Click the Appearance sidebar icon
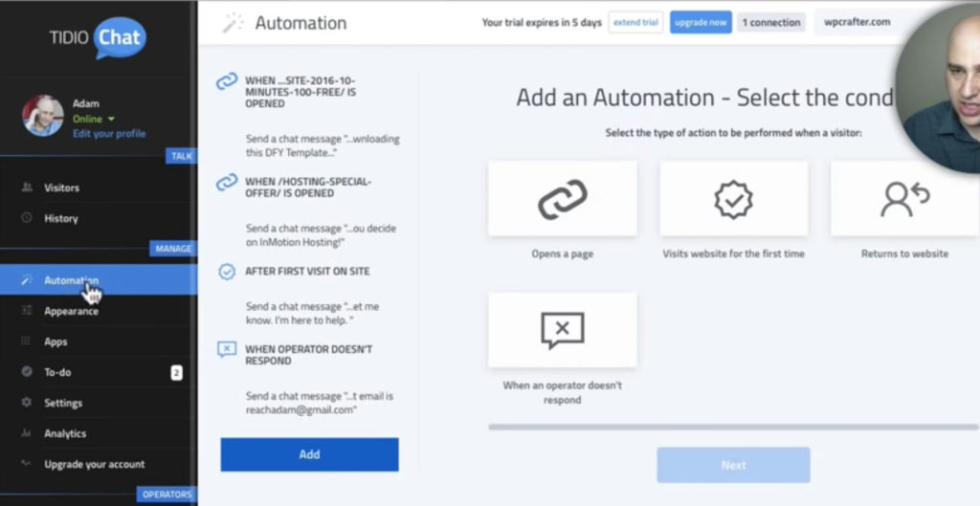This screenshot has height=506, width=980. pyautogui.click(x=26, y=311)
